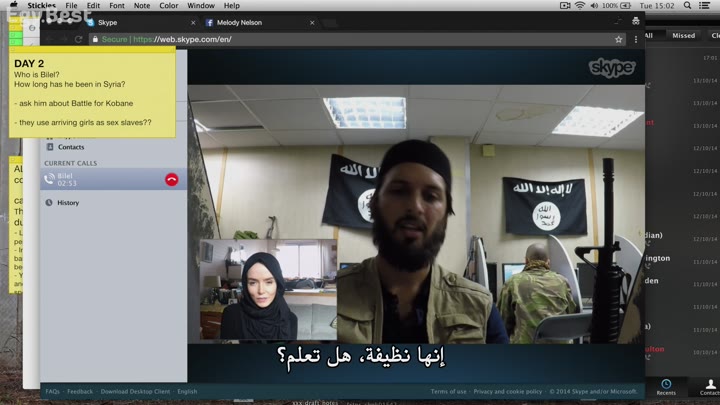Open the Chrome three-dot menu

click(635, 39)
